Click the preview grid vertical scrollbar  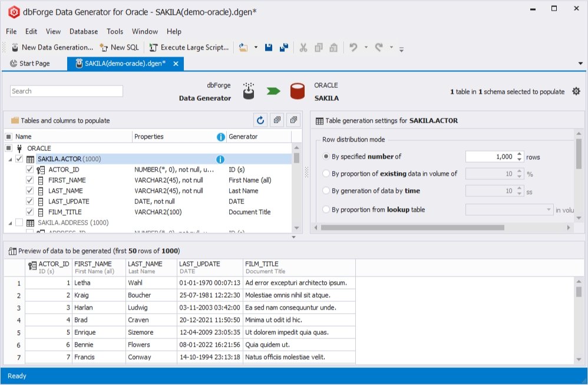[x=579, y=292]
